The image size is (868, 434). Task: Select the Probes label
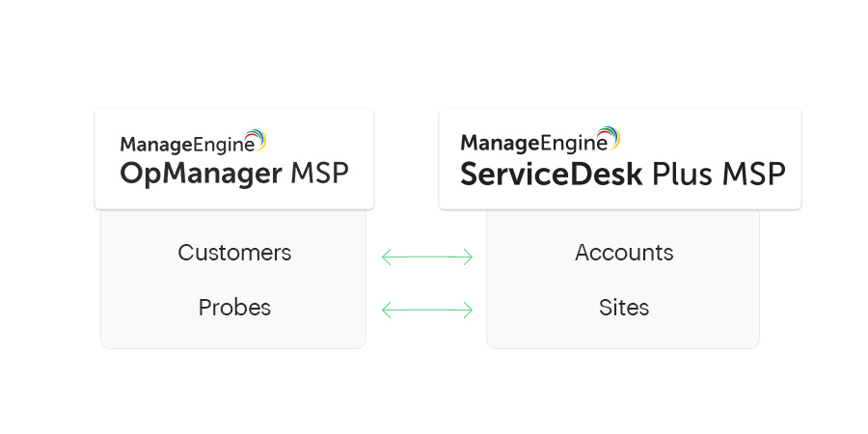pos(234,308)
